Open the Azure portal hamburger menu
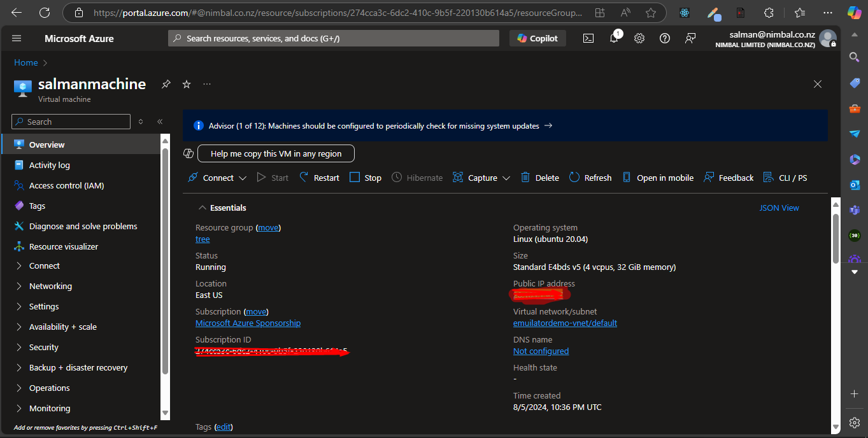This screenshot has width=868, height=438. tap(17, 38)
